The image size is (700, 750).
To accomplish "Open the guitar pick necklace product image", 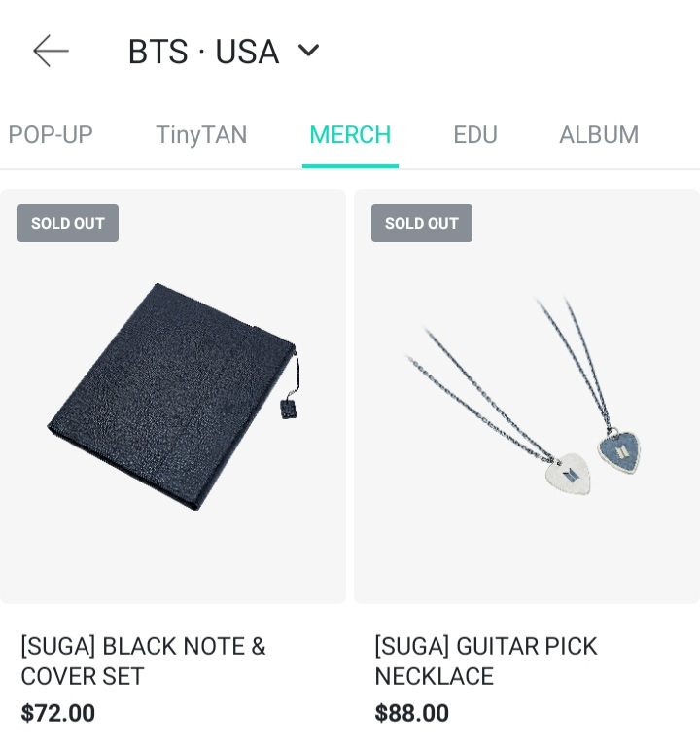I will pos(525,394).
